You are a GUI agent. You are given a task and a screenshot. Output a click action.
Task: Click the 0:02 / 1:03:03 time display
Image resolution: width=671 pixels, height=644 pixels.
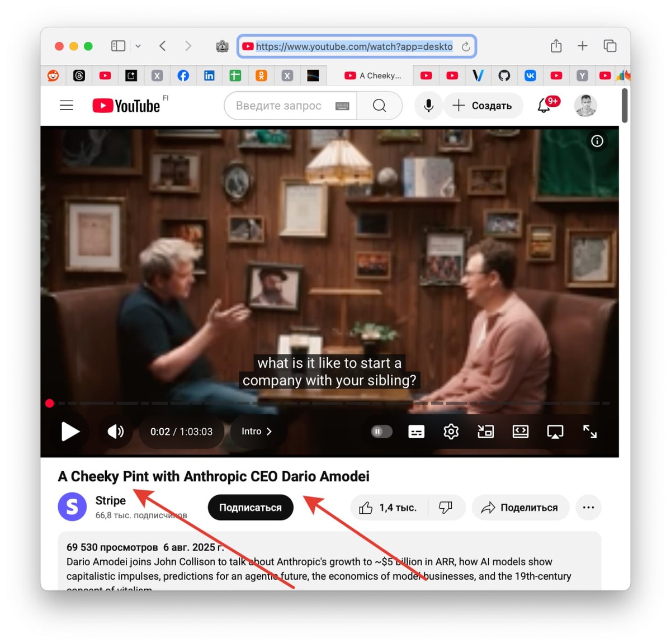(x=181, y=432)
